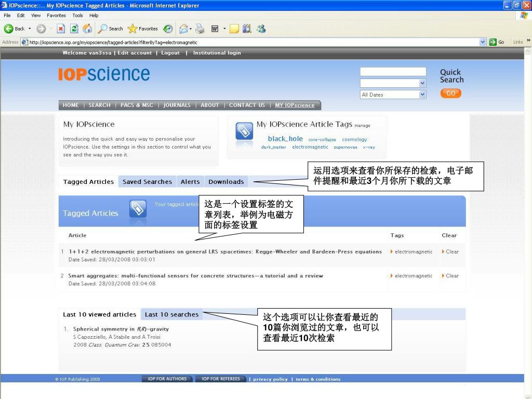
Task: Open the Favorites menu
Action: pos(56,15)
